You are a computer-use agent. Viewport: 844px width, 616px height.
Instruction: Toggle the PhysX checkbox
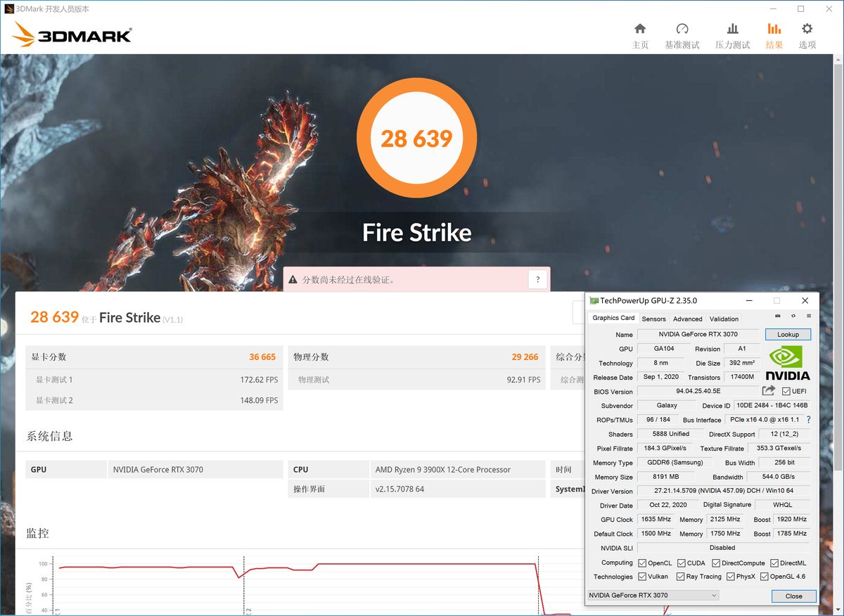coord(730,577)
